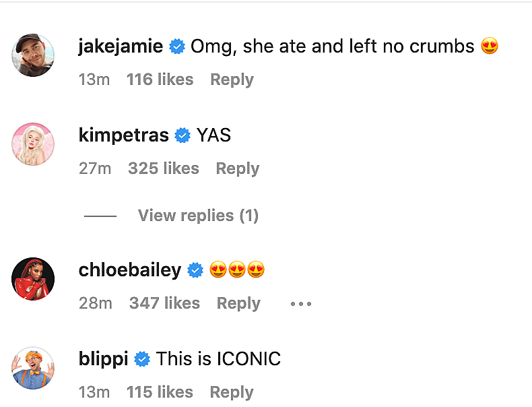Screen dimensions: 532x407
Task: Open the jakejamie username link
Action: pos(121,46)
